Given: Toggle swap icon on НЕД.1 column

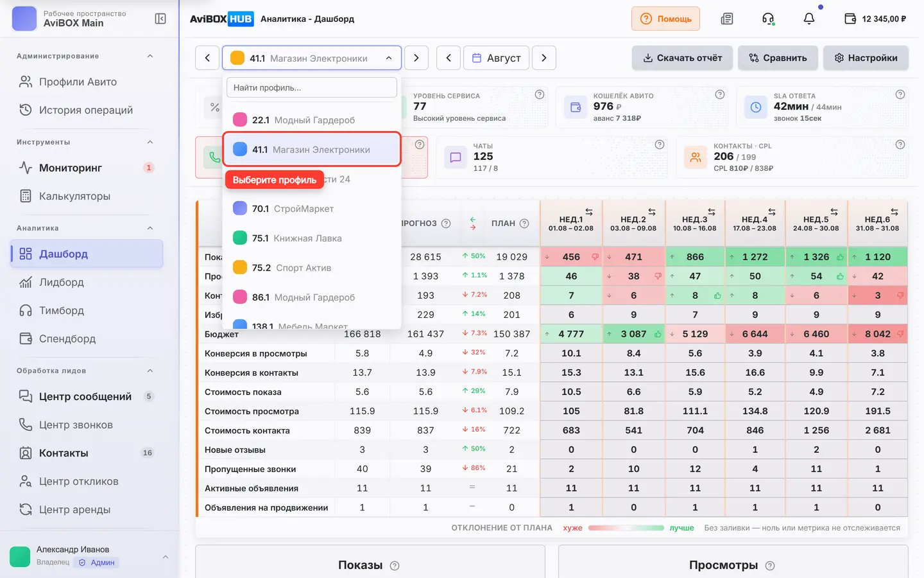Looking at the screenshot, I should (589, 211).
